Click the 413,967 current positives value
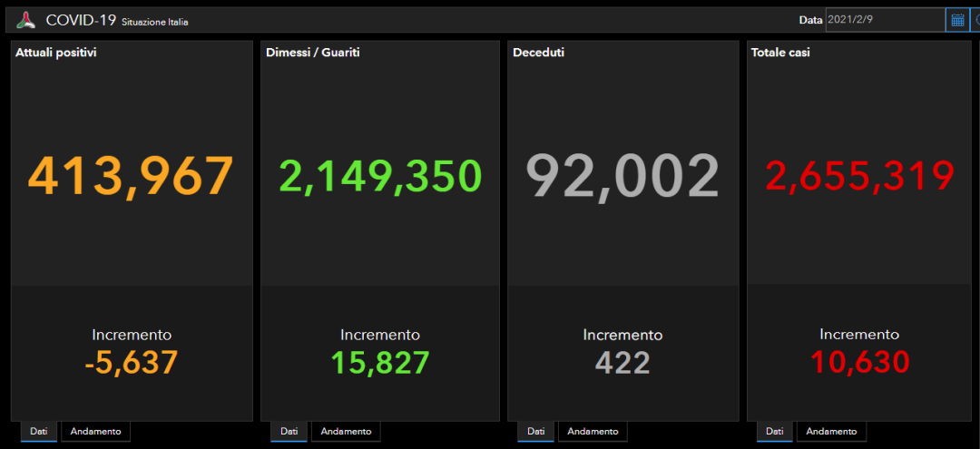This screenshot has width=980, height=449. [x=131, y=177]
